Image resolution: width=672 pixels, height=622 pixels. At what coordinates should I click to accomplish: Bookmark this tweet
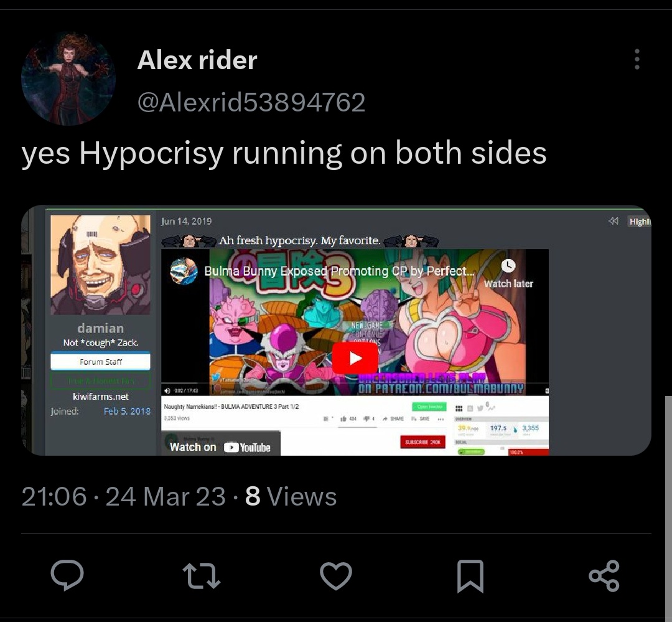[470, 576]
